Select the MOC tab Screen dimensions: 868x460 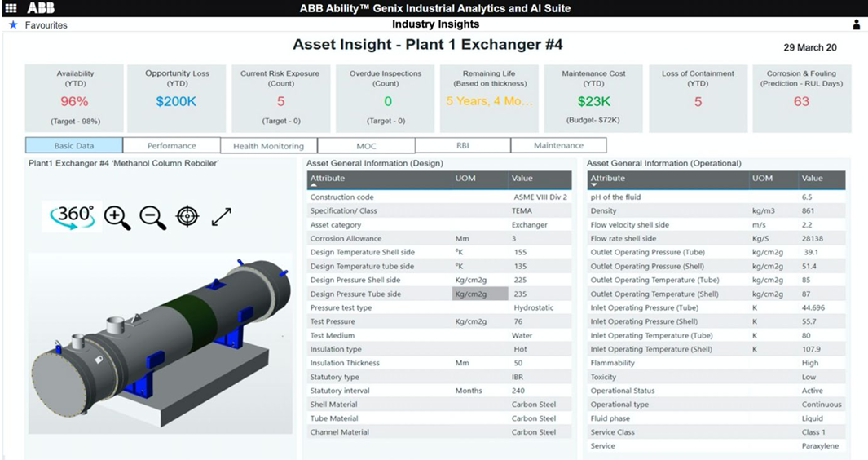(366, 146)
